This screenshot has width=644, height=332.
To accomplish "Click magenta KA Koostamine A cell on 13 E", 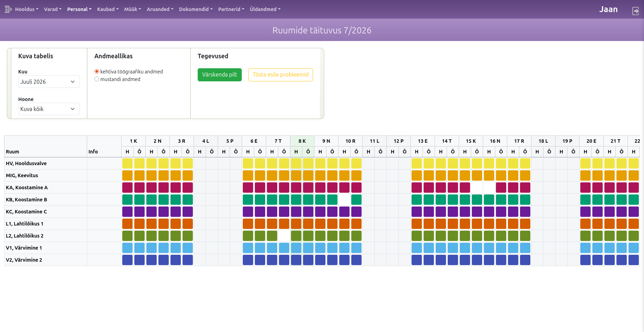I will pyautogui.click(x=417, y=188).
